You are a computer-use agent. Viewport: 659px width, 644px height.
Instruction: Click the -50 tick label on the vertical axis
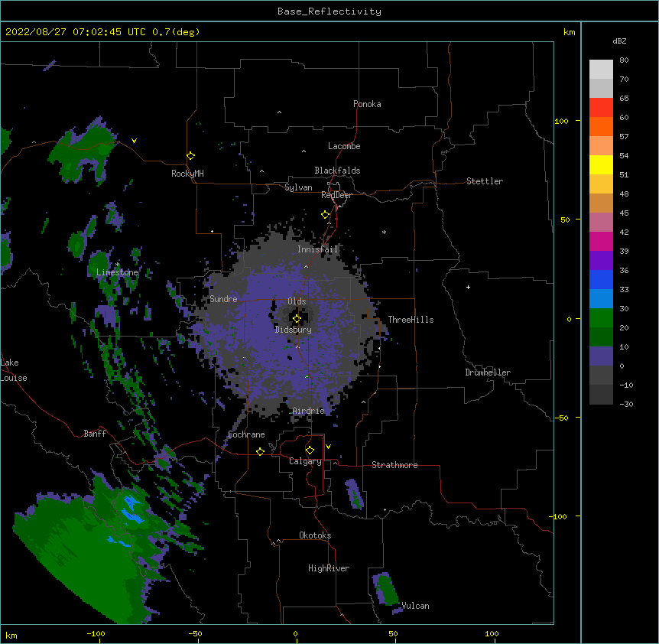pyautogui.click(x=561, y=418)
